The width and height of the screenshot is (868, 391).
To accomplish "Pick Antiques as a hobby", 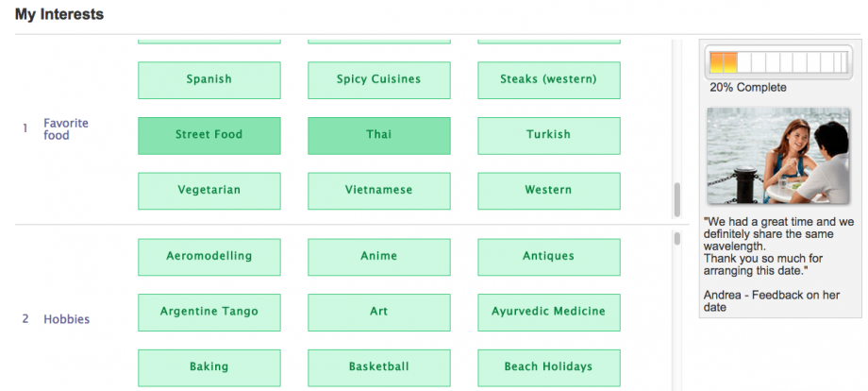I will point(548,257).
